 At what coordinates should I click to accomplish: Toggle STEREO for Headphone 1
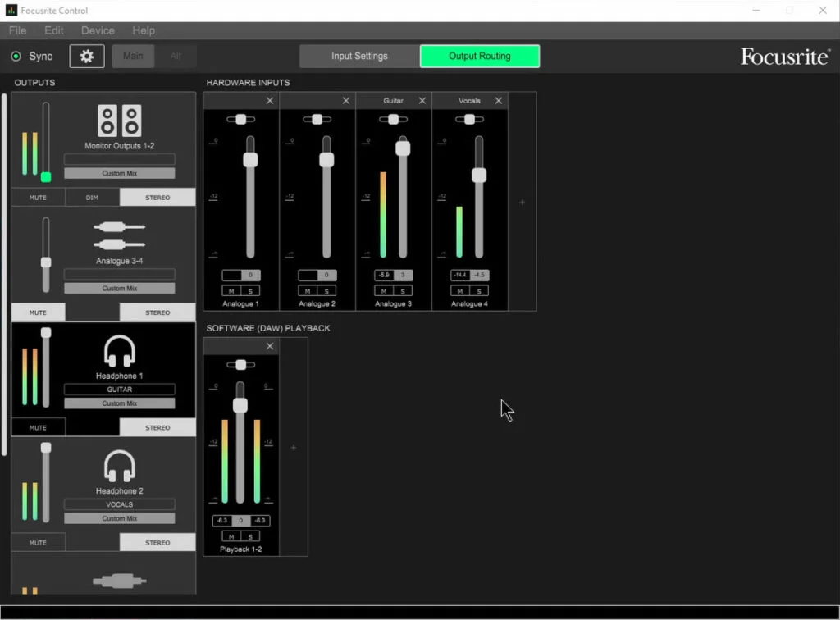click(x=157, y=428)
